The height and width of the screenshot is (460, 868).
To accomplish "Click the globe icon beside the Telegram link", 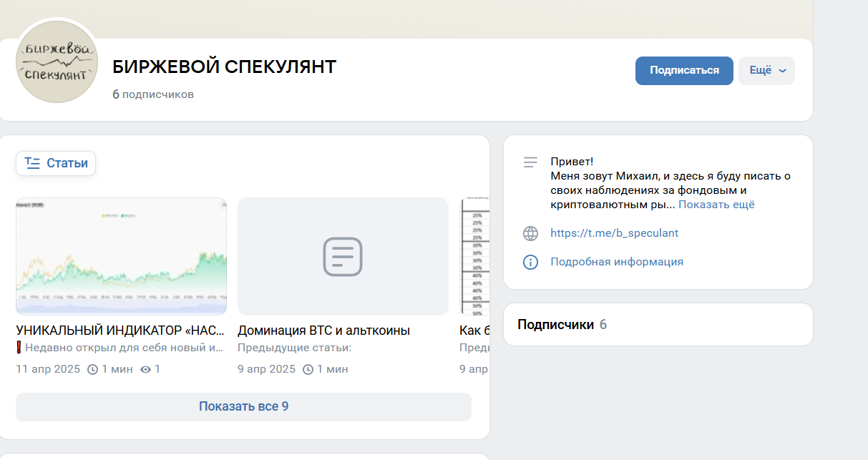I will pyautogui.click(x=530, y=233).
